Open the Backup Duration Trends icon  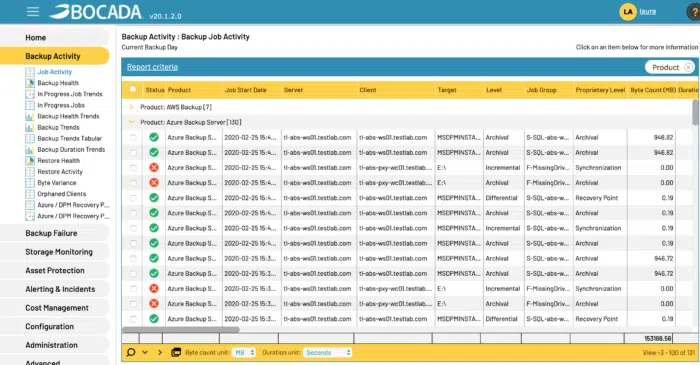click(30, 149)
